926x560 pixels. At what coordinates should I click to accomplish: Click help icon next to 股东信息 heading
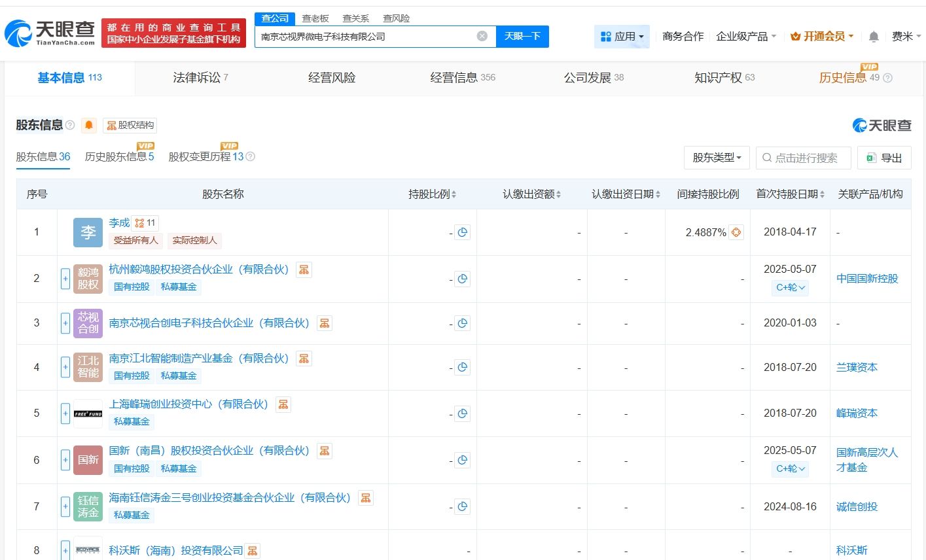pos(70,125)
